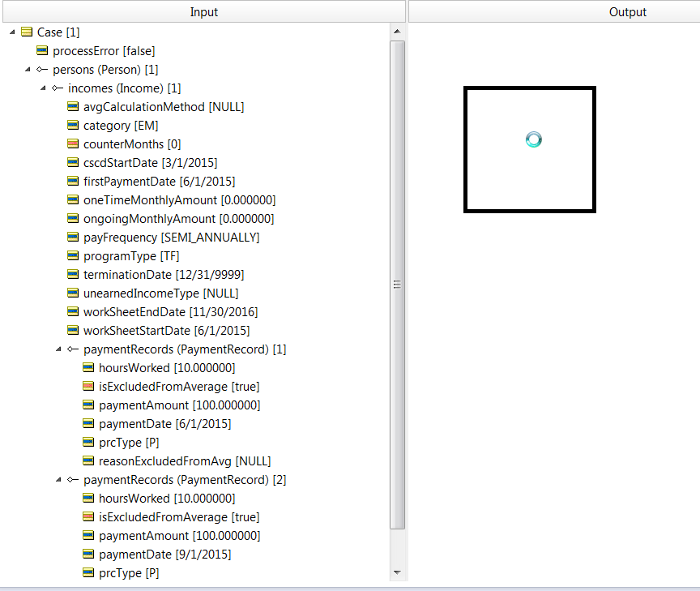The width and height of the screenshot is (700, 591).
Task: Click the workSheetStartDate attribute icon
Action: coord(73,330)
